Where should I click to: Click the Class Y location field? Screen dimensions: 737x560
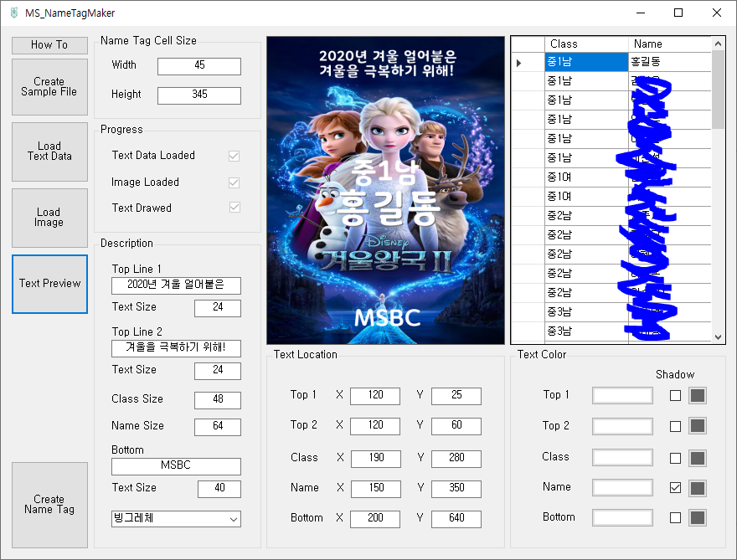click(x=456, y=459)
